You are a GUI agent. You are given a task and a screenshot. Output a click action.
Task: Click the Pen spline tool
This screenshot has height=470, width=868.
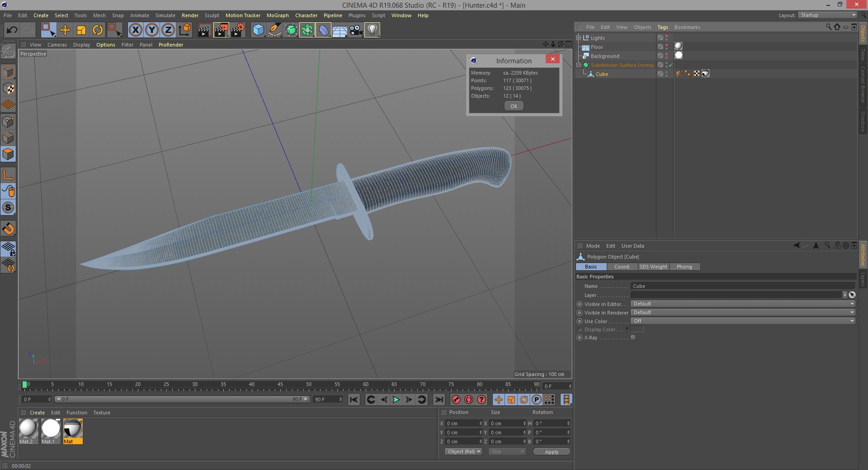(274, 30)
